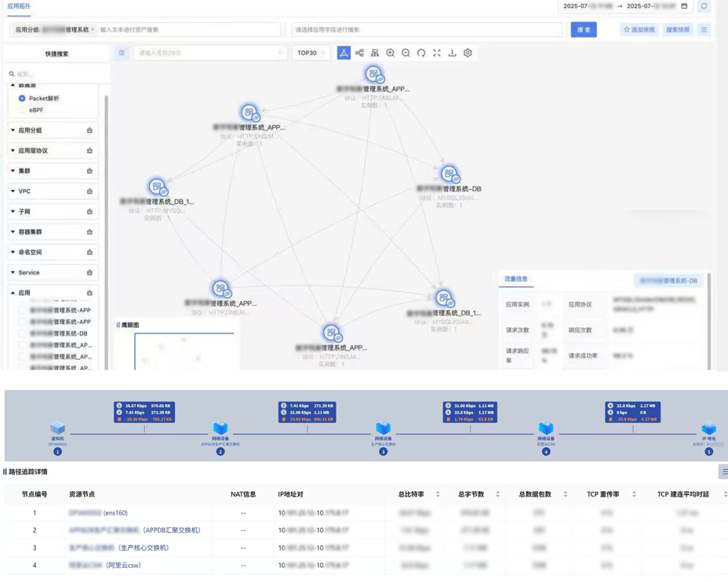Sort by 总比特率 column header
Image resolution: width=728 pixels, height=582 pixels.
coord(411,494)
